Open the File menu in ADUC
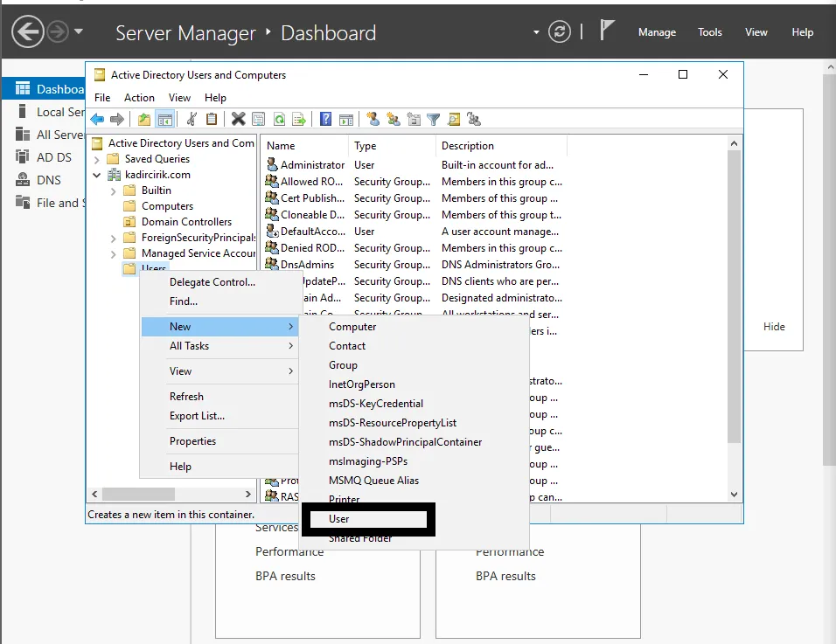 102,98
